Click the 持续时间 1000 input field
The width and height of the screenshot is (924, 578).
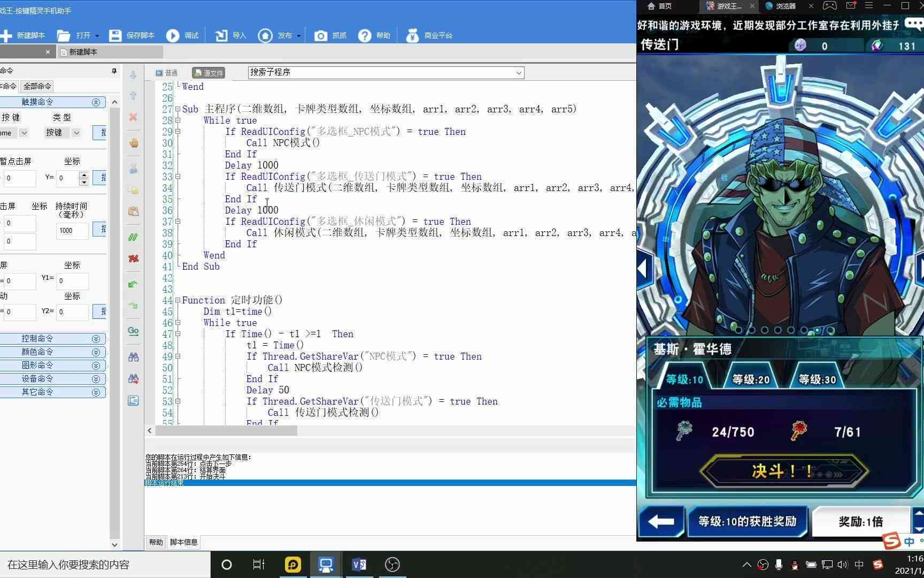coord(72,231)
